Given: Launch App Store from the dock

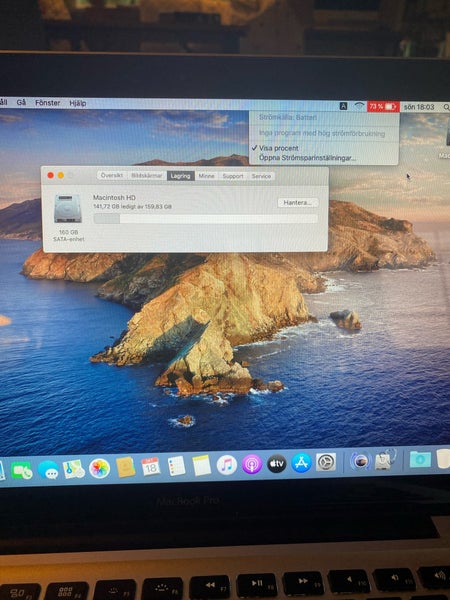Looking at the screenshot, I should (x=302, y=463).
